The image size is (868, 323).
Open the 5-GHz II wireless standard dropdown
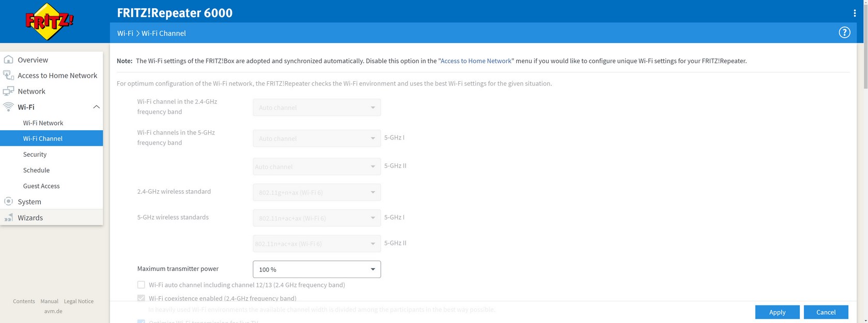coord(317,243)
